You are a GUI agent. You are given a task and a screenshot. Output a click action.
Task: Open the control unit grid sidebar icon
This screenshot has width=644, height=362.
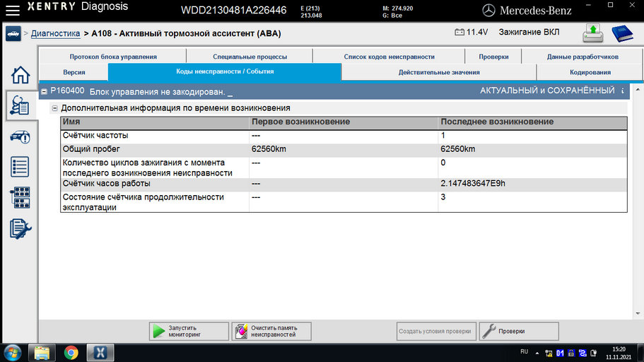20,198
